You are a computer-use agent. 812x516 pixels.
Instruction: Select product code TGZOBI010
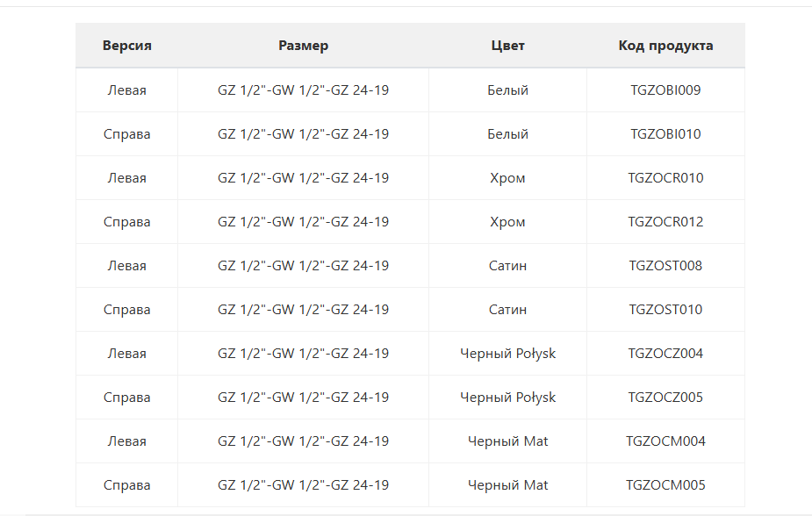665,134
